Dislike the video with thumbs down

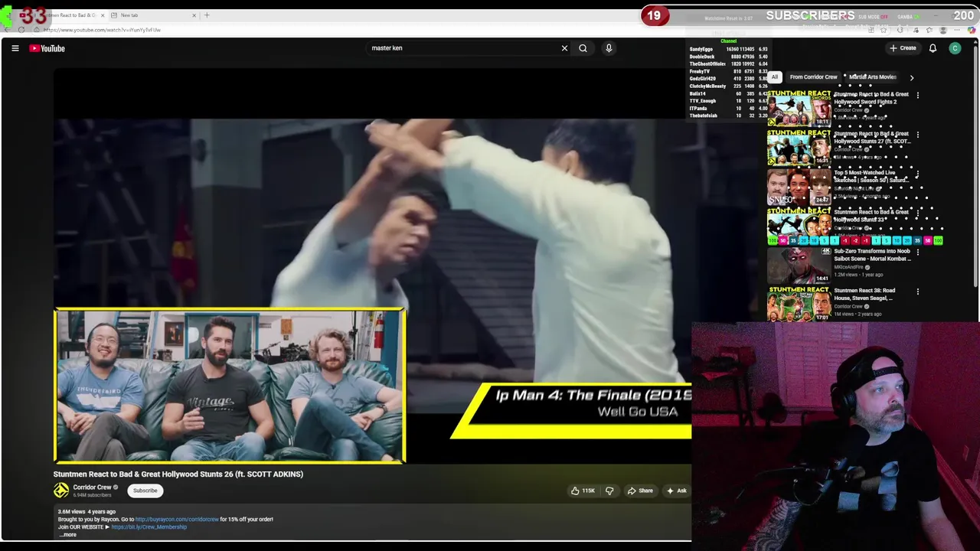pos(609,491)
